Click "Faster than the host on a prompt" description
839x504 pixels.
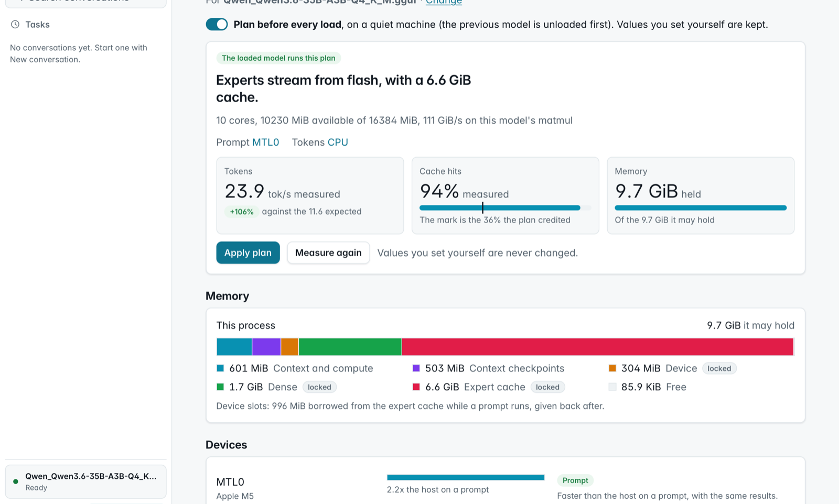point(668,496)
